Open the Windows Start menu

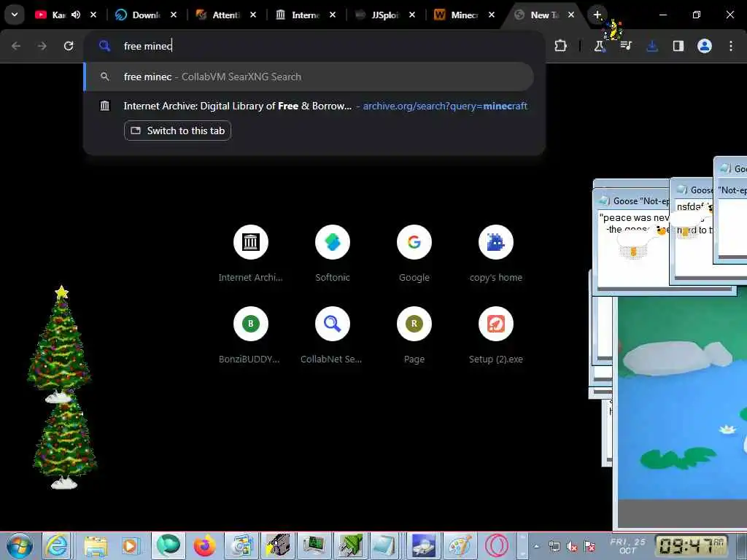20,545
